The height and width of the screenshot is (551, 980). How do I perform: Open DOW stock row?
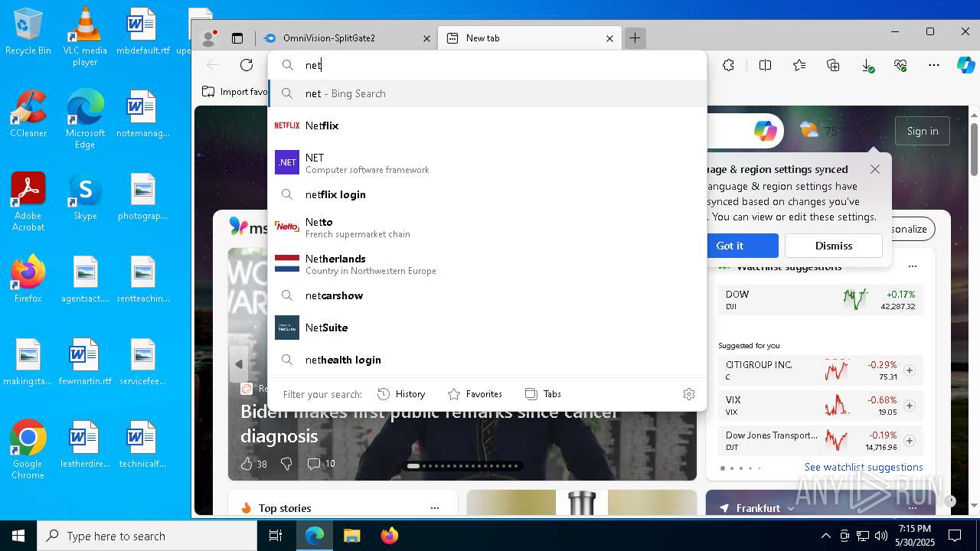(821, 300)
